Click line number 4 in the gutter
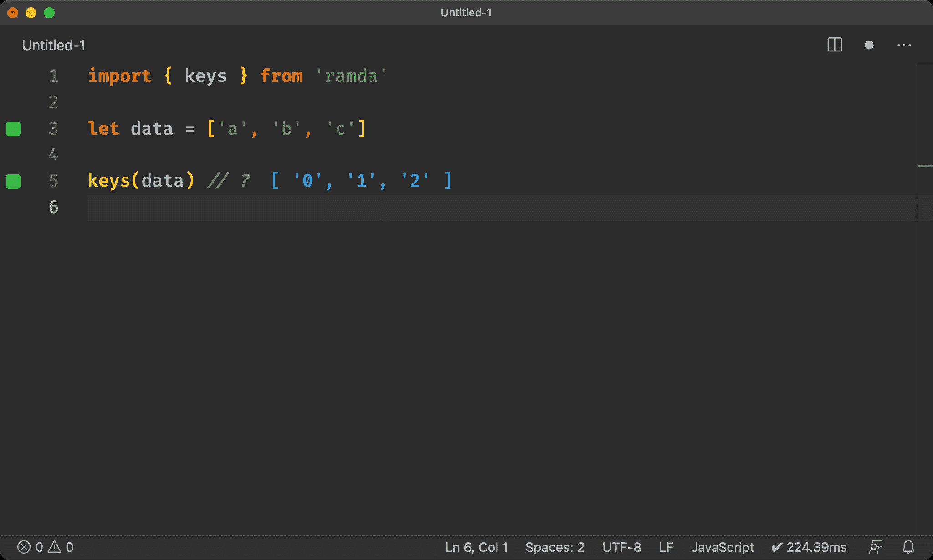 pyautogui.click(x=54, y=155)
